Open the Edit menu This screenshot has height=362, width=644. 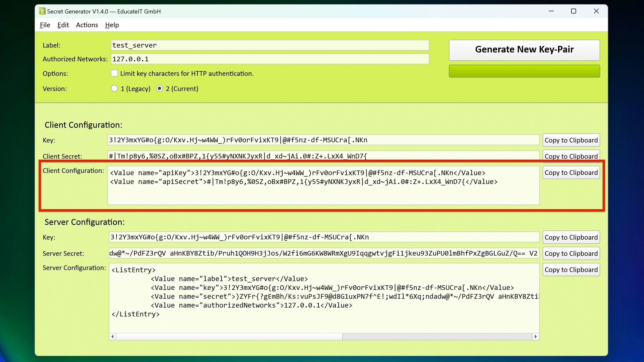pos(63,25)
